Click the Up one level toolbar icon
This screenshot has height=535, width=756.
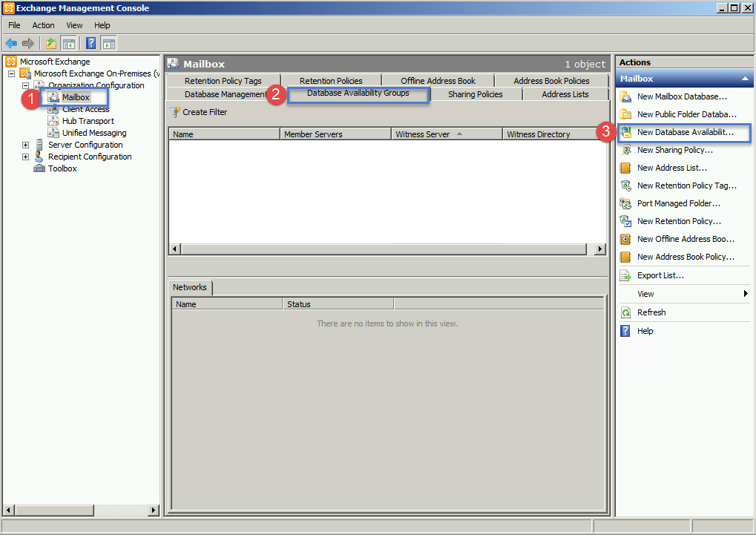pyautogui.click(x=51, y=44)
